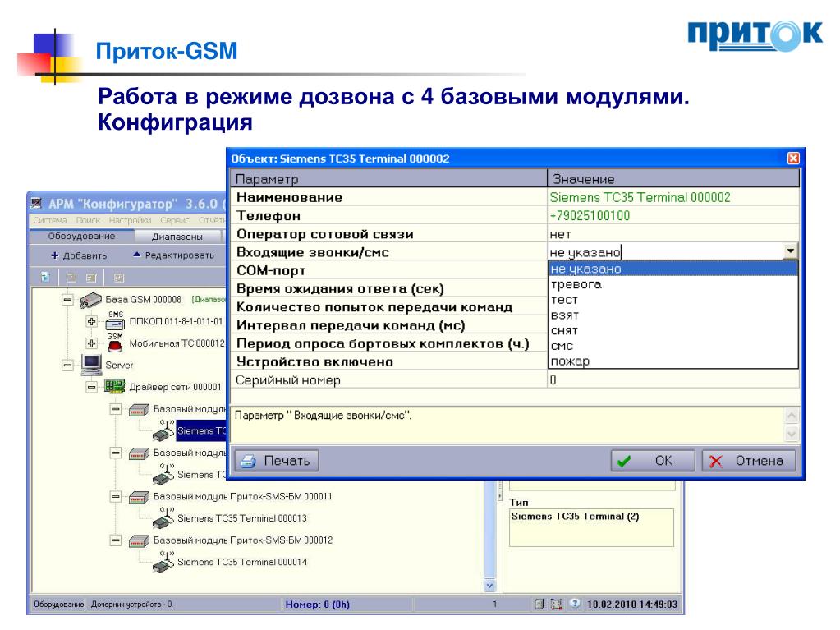Collapse Базовый модуль Приток-SMS-БМ 000012 node
Screen dimensions: 840x630
tap(115, 540)
